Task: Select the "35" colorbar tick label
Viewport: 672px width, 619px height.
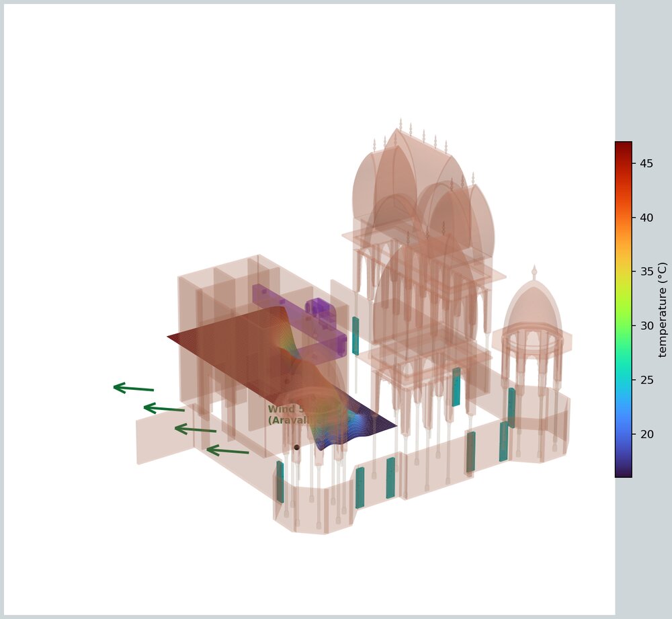Action: [646, 272]
